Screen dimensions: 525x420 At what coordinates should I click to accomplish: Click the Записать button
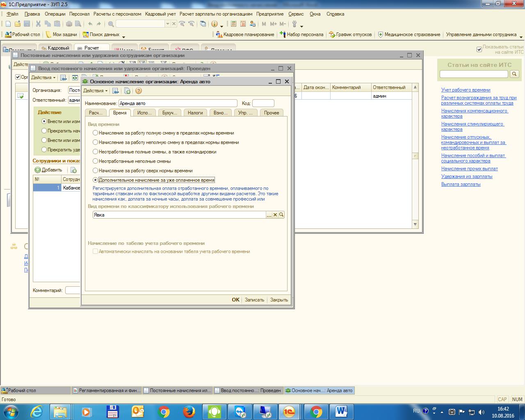coord(254,300)
